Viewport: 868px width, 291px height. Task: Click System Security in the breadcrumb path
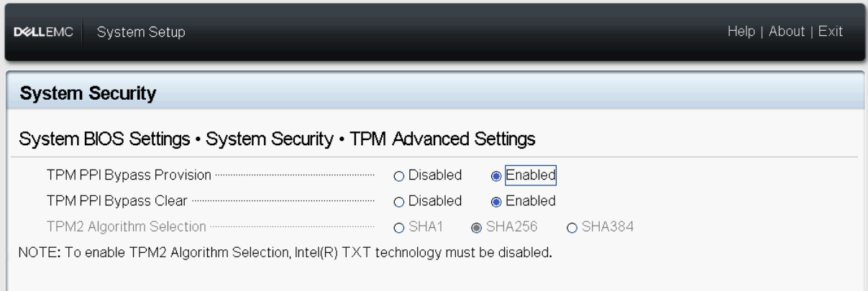269,139
